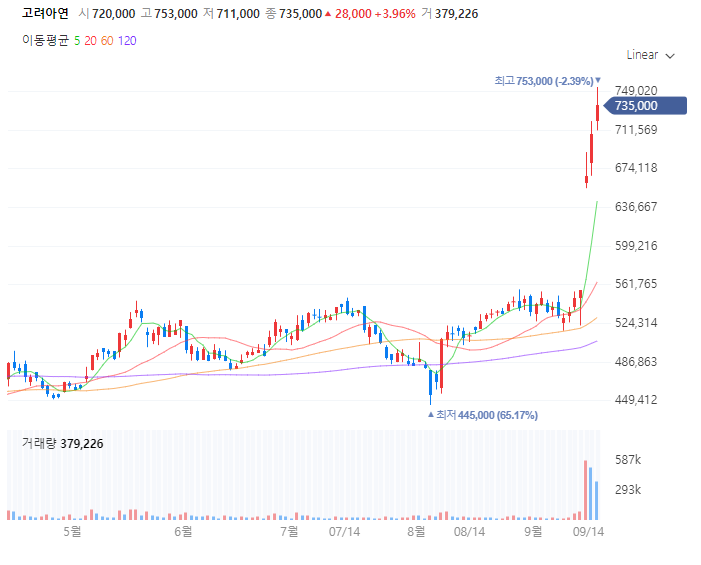Click the 거래량 379,226 volume label
This screenshot has width=701, height=565.
click(63, 443)
